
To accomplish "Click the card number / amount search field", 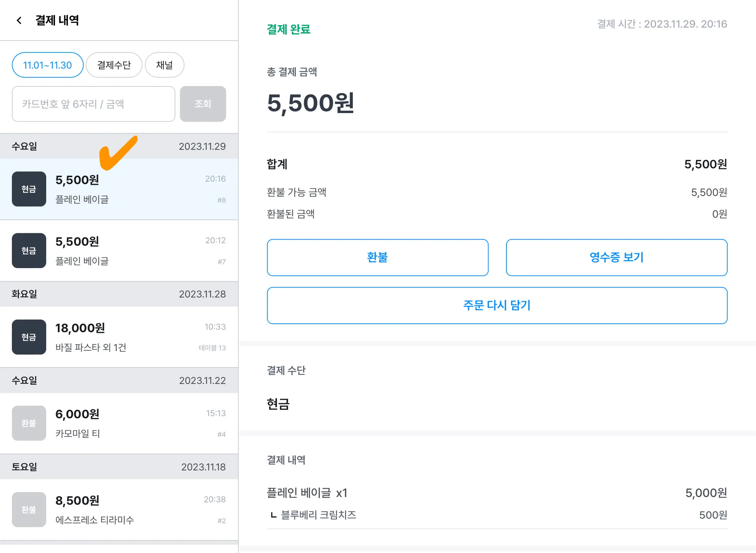I will [93, 104].
